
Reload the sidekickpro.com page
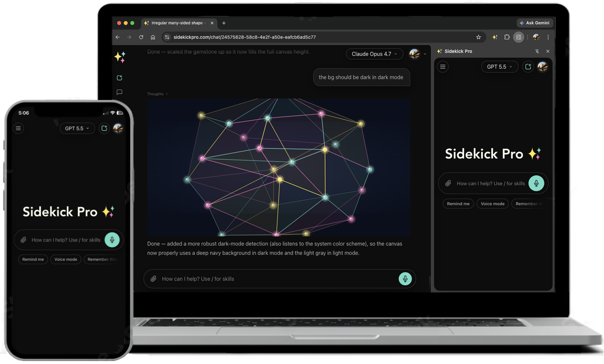pos(141,37)
